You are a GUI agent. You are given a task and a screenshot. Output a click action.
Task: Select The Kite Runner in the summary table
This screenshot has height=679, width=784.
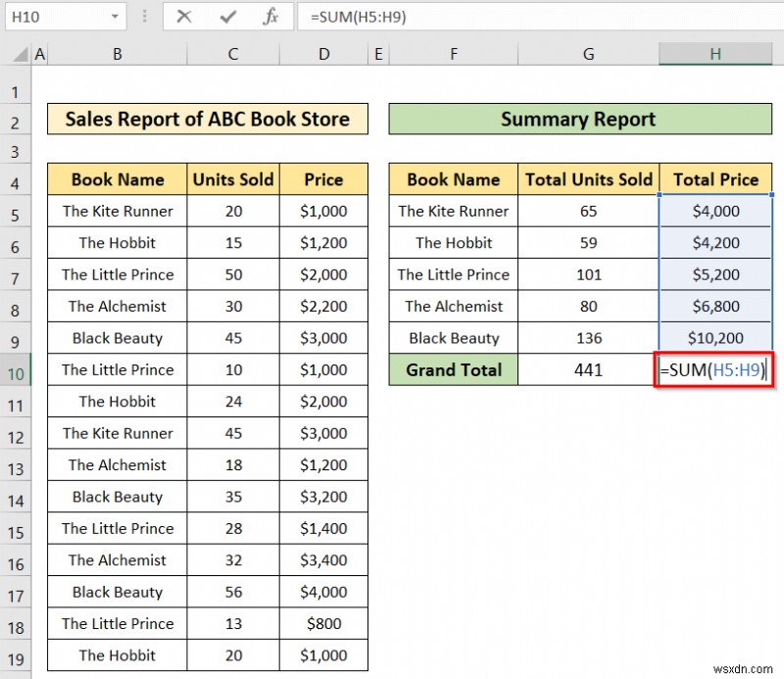tap(453, 211)
